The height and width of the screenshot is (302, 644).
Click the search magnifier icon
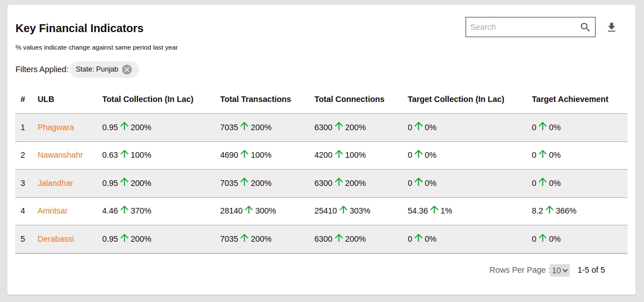coord(585,27)
